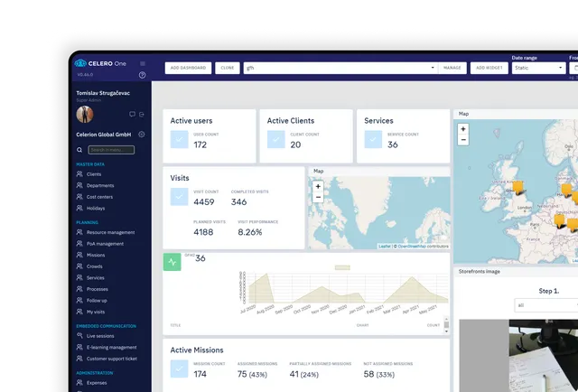
Task: Open Clients in Master Data
Action: click(94, 174)
